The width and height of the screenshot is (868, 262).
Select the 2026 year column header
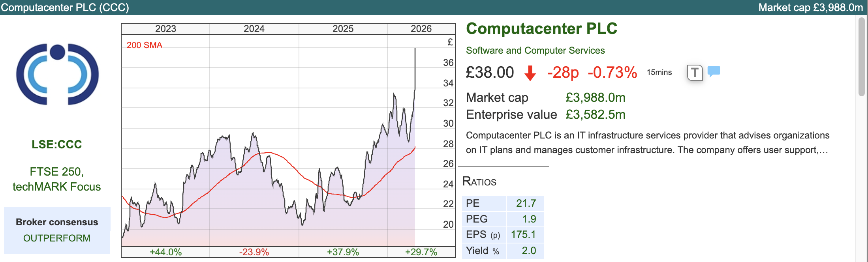point(421,29)
